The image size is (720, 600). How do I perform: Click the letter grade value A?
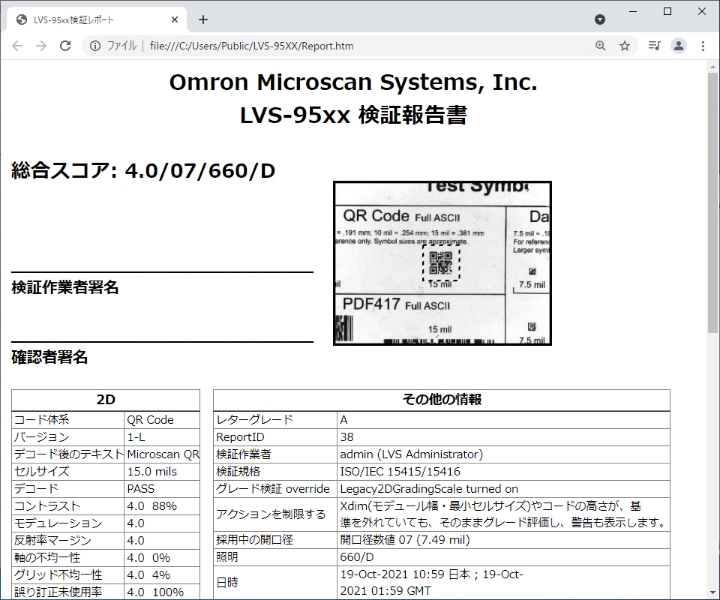(504, 420)
